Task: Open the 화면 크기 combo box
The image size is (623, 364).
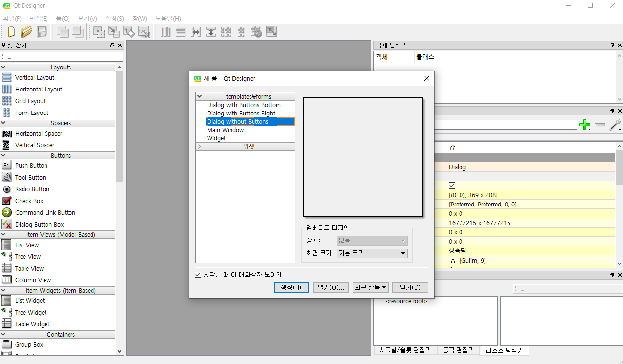Action: (x=372, y=253)
